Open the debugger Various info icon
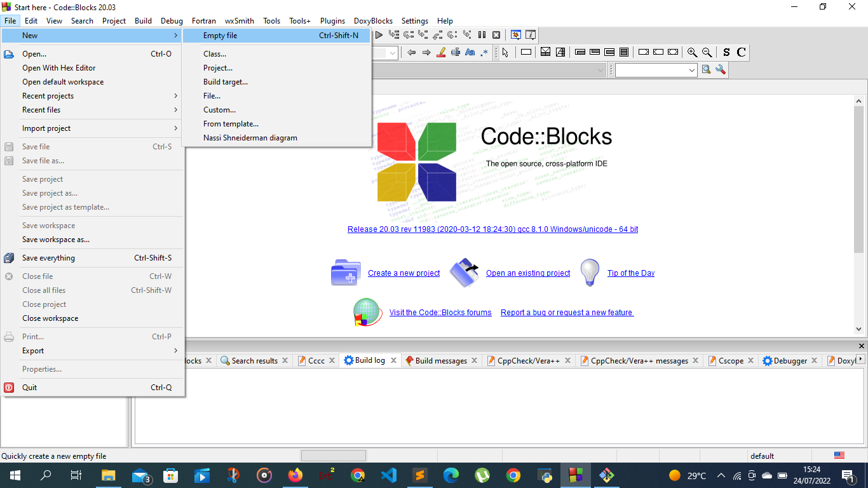Viewport: 868px width, 488px height. coord(531,35)
